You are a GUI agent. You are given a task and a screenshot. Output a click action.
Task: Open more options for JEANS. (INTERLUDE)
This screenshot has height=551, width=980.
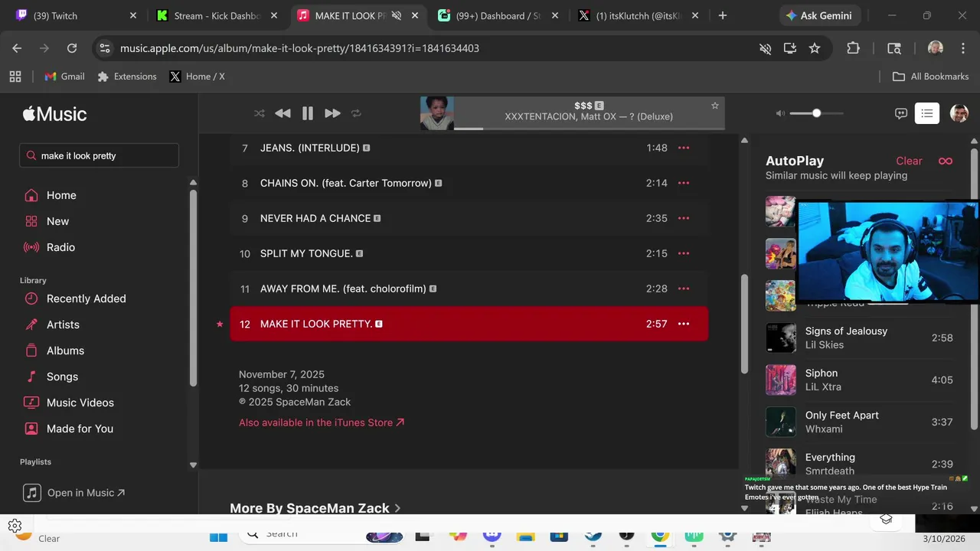click(x=684, y=148)
